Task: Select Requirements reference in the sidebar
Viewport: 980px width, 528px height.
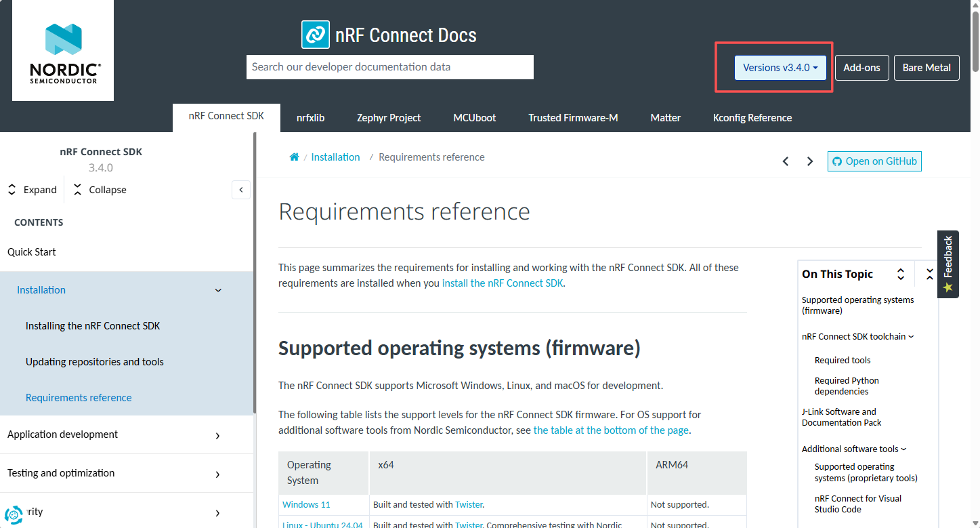Action: point(79,398)
